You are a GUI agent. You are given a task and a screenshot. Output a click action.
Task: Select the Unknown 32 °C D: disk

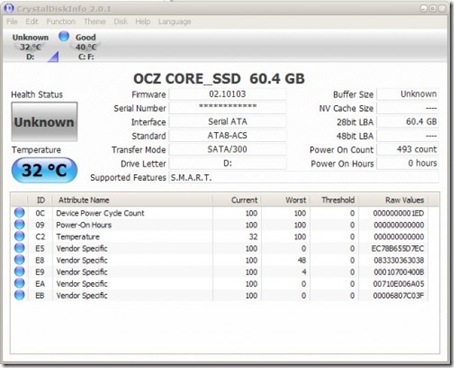point(30,47)
